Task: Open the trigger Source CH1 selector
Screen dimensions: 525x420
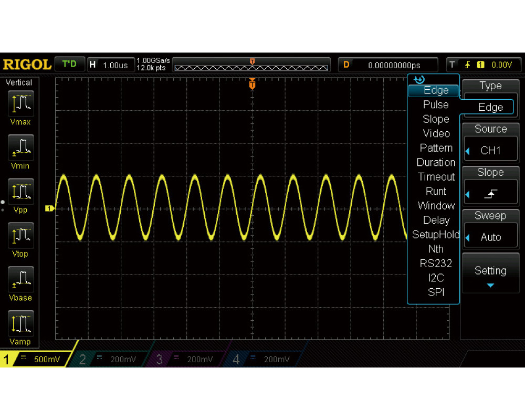Action: [x=490, y=151]
